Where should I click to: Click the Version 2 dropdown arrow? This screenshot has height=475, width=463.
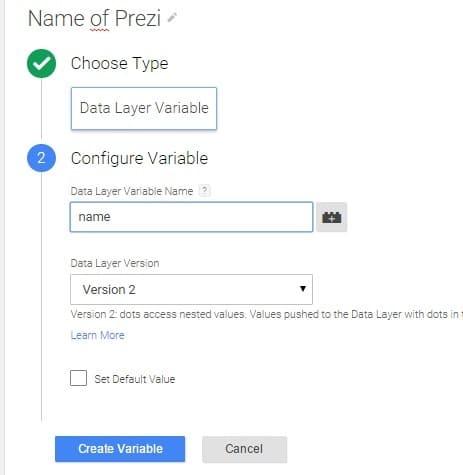(x=303, y=289)
